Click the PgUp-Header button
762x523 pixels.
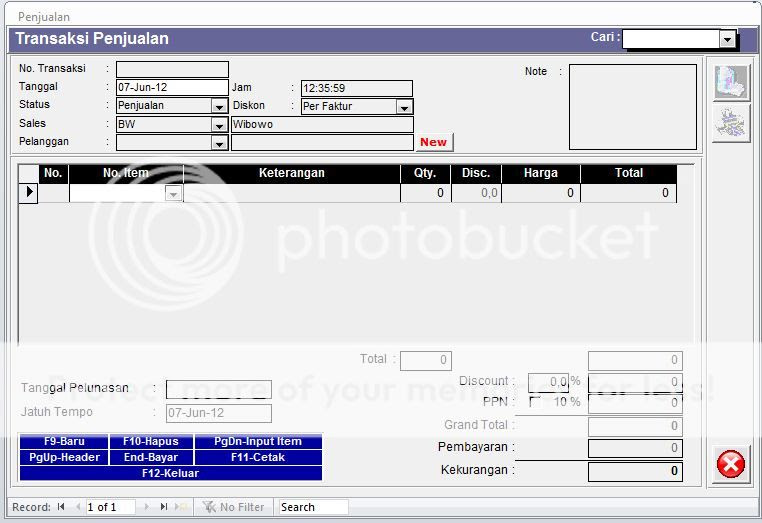(64, 457)
